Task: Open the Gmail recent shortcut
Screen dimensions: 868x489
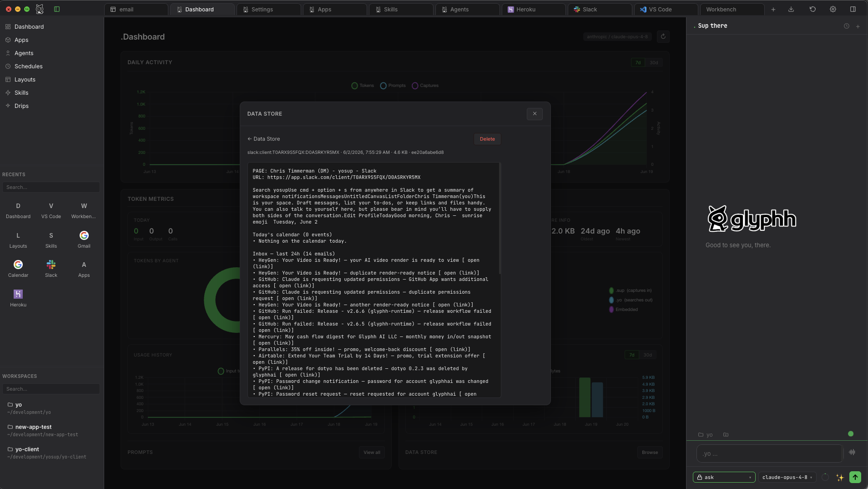Action: pos(84,240)
